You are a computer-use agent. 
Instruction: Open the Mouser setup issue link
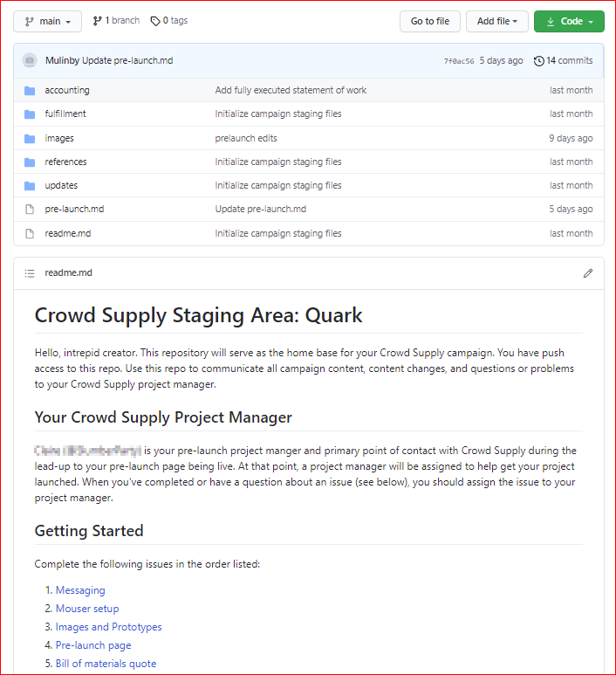point(87,609)
